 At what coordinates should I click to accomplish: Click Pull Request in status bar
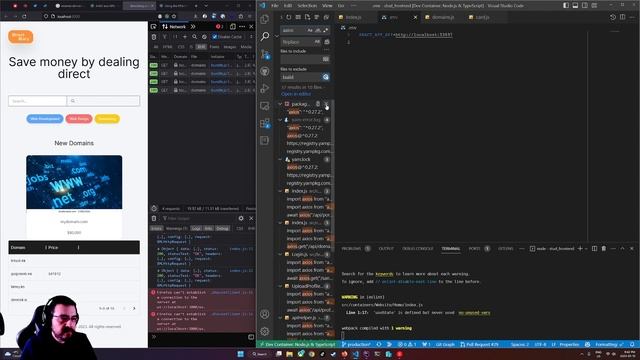point(480,344)
